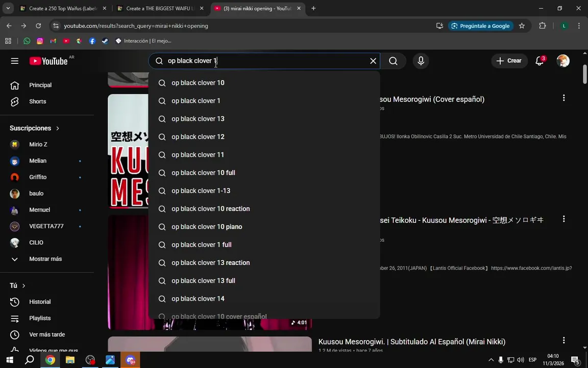
Task: Open Principal in the sidebar
Action: tap(47, 85)
